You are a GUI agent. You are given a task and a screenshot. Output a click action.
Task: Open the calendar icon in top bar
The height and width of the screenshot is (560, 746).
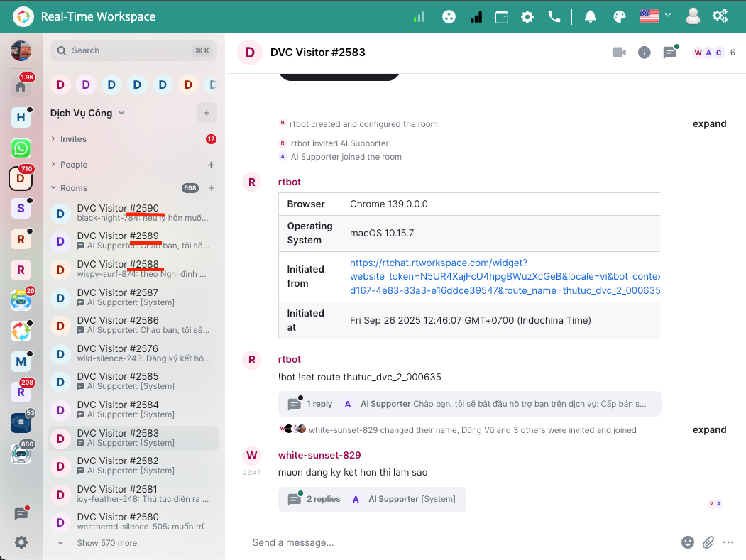502,17
